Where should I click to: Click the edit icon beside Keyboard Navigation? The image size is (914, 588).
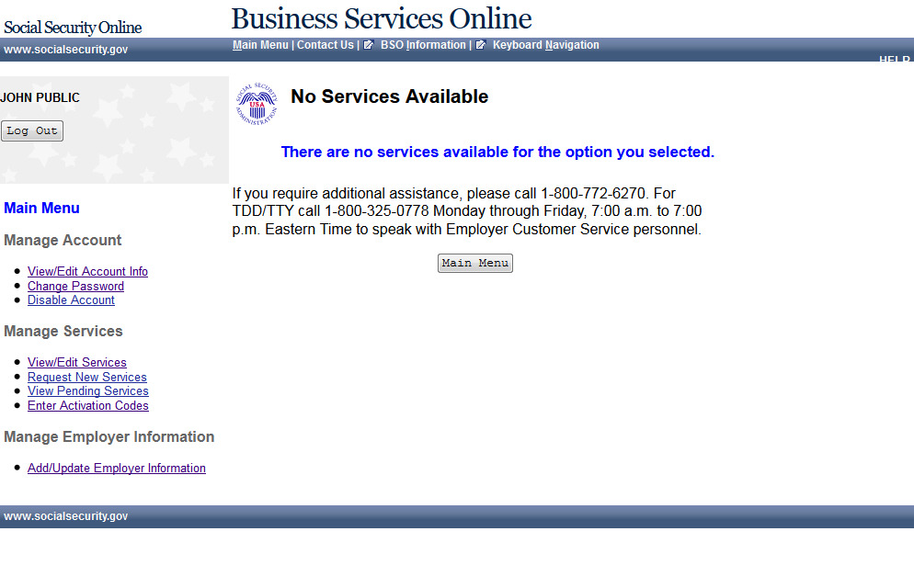pyautogui.click(x=480, y=45)
